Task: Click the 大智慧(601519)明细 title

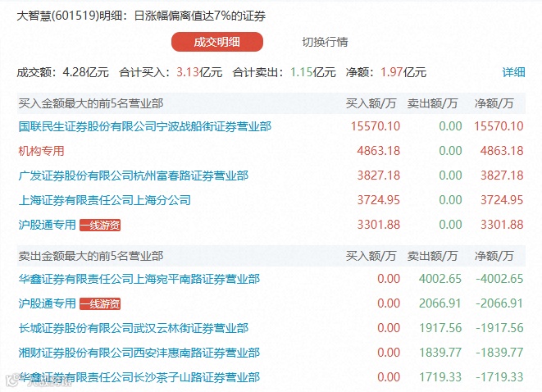Action: coord(141,16)
